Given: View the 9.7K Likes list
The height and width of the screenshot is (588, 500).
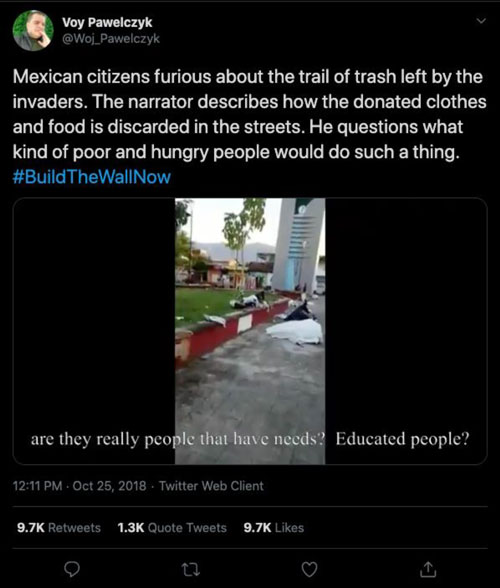Looking at the screenshot, I should pyautogui.click(x=273, y=528).
